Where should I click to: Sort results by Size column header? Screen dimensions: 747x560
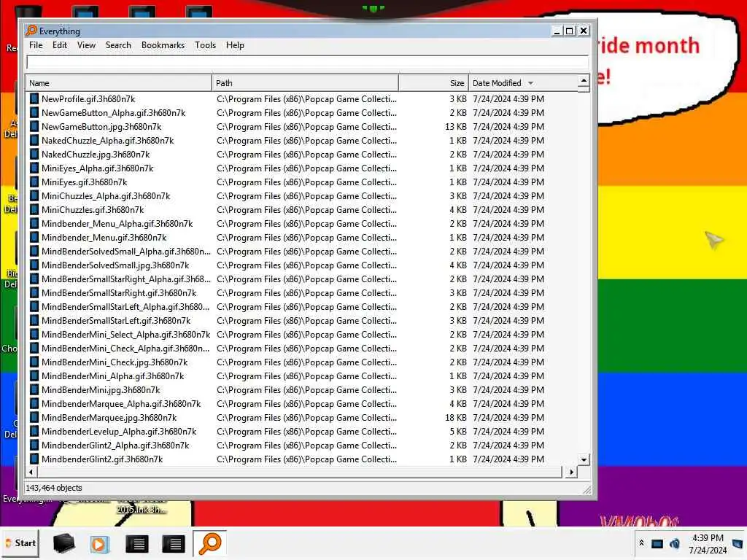pos(433,83)
